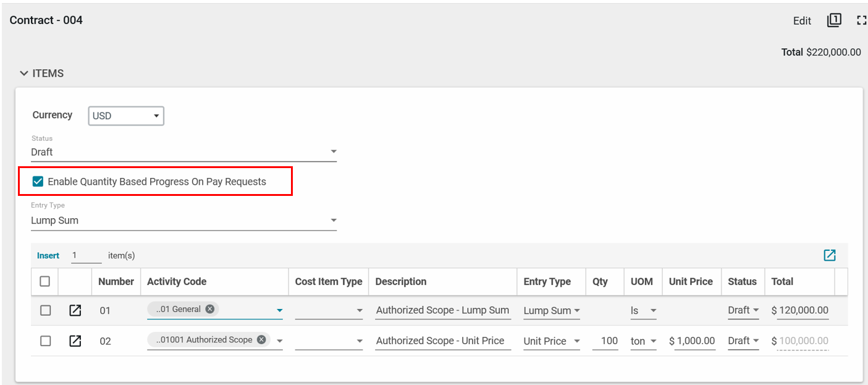The image size is (868, 385).
Task: Open the Currency USD dropdown
Action: [x=126, y=116]
